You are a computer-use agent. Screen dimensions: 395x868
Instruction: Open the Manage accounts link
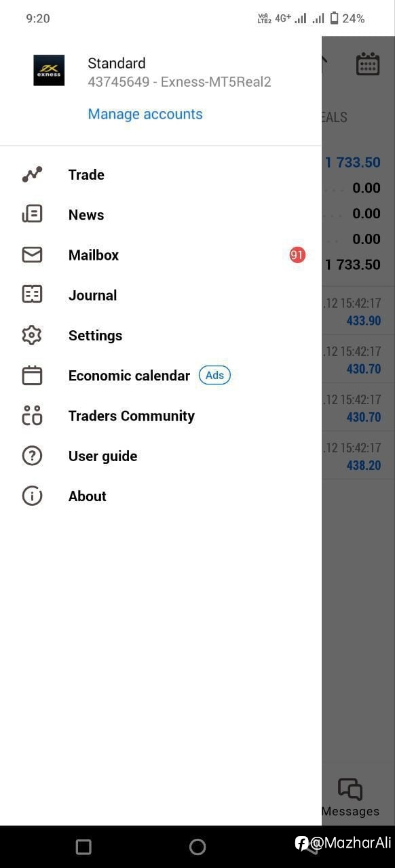[145, 114]
